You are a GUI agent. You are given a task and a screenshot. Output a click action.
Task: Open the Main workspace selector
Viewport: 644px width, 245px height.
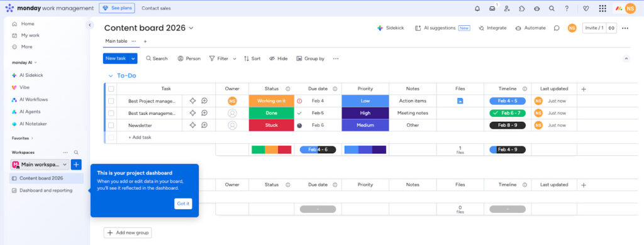(40, 165)
